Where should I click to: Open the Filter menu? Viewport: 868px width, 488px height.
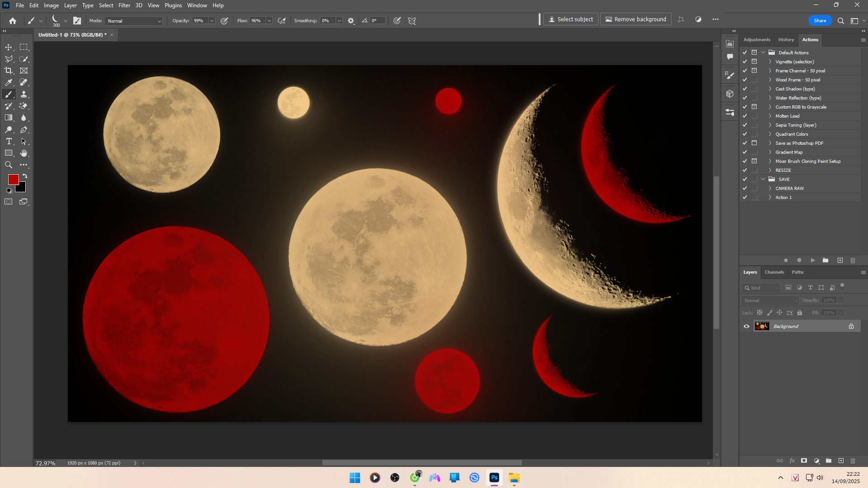point(124,5)
